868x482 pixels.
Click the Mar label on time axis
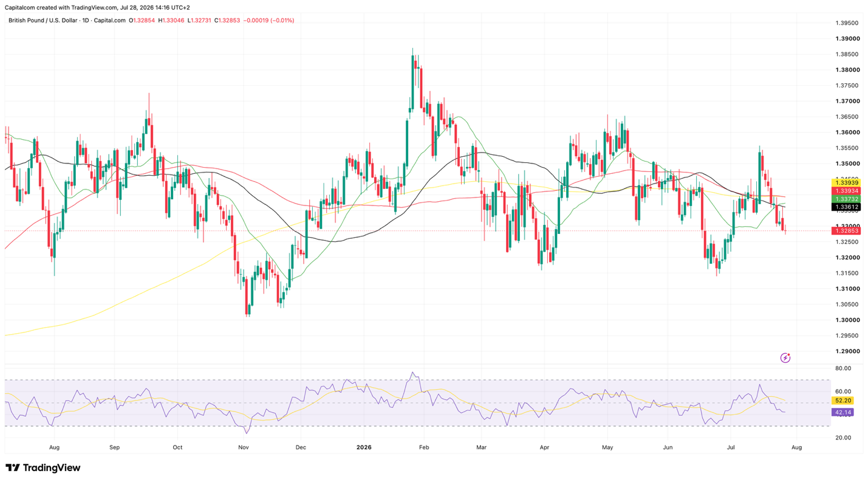[x=482, y=447]
